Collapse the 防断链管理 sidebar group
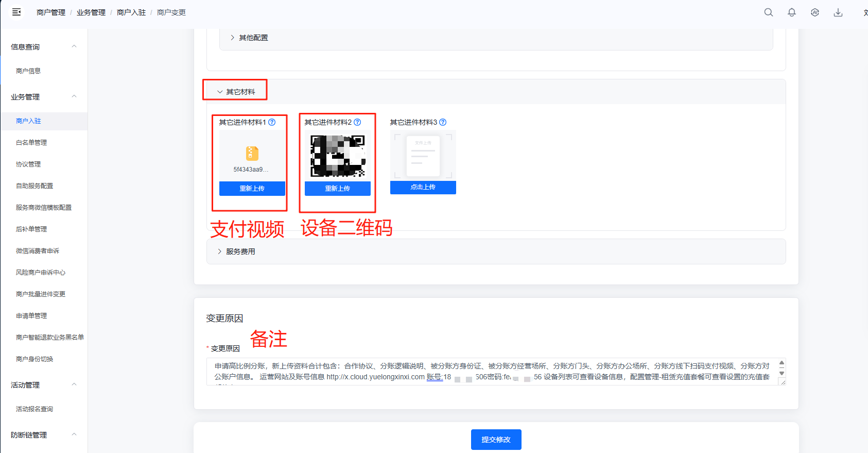 pos(44,435)
